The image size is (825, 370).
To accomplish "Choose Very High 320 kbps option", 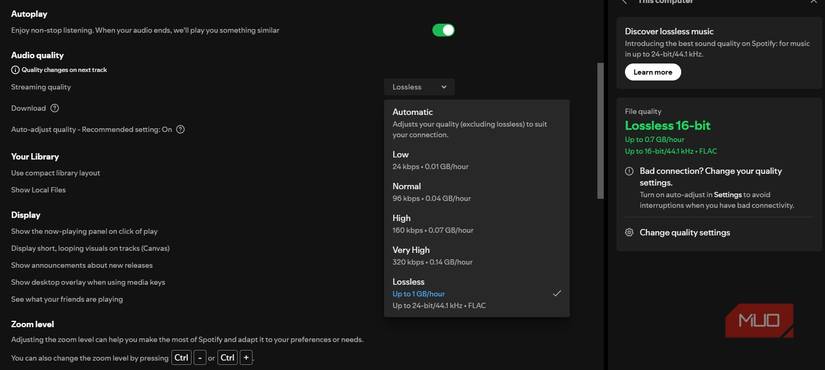I will [x=477, y=256].
